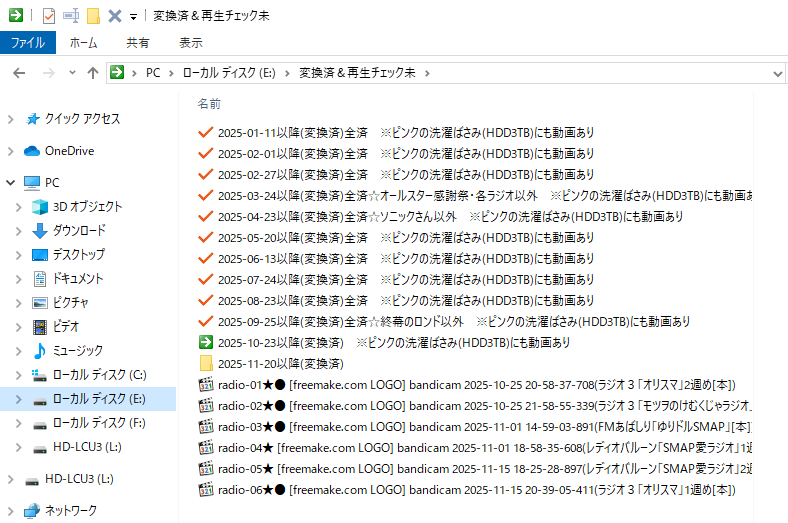Select ダウンロード in the navigation pane

[x=78, y=231]
